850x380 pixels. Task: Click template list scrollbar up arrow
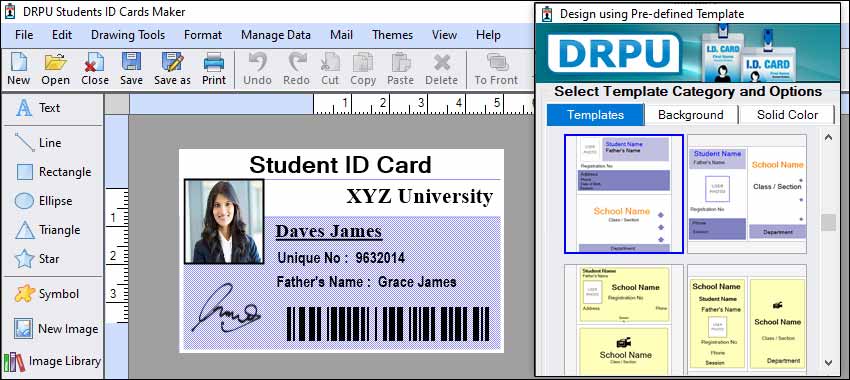click(828, 138)
